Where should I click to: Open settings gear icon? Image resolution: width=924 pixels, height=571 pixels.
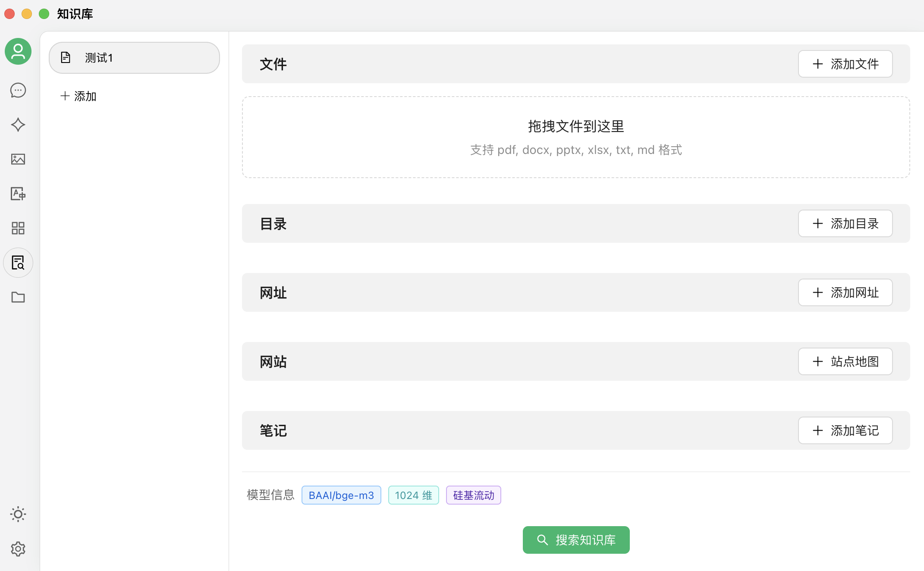coord(18,549)
